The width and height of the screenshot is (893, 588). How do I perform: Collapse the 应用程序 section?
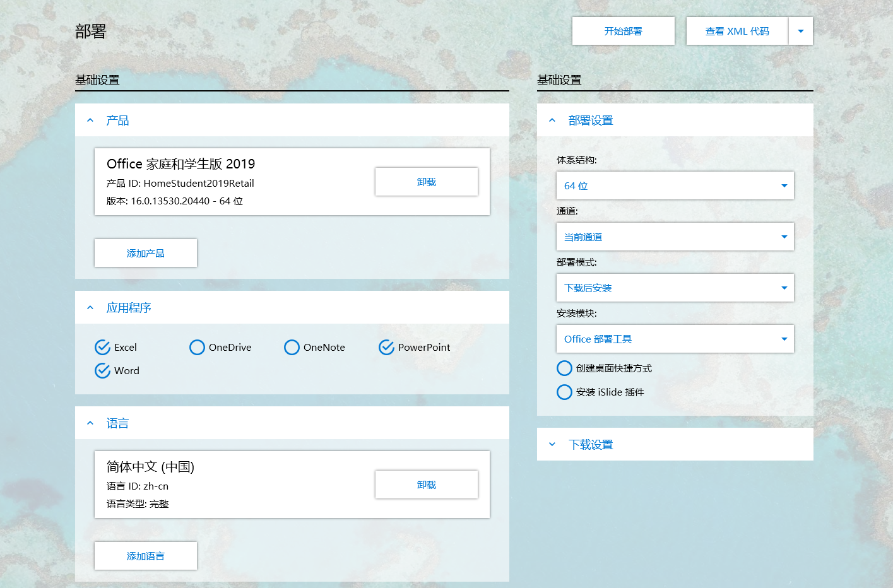90,308
